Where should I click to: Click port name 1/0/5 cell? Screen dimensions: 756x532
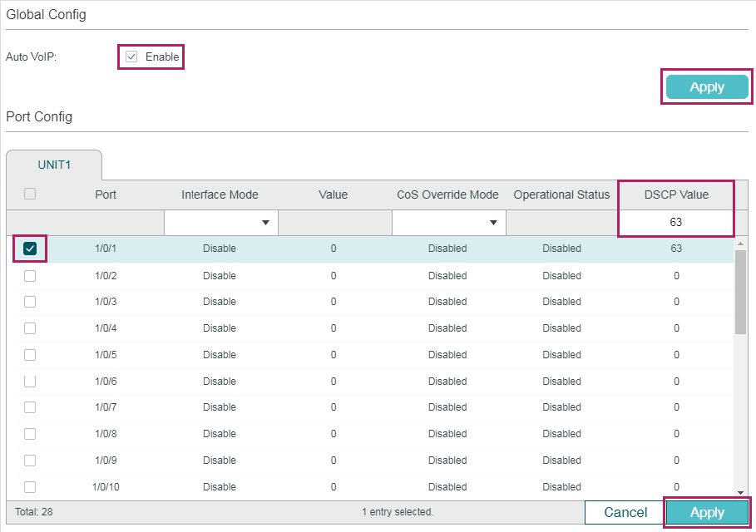[x=106, y=355]
